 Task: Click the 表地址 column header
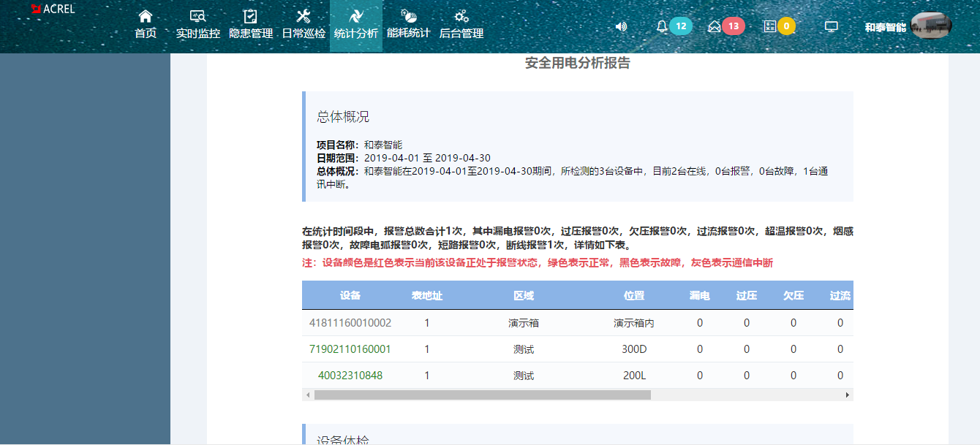pyautogui.click(x=427, y=296)
